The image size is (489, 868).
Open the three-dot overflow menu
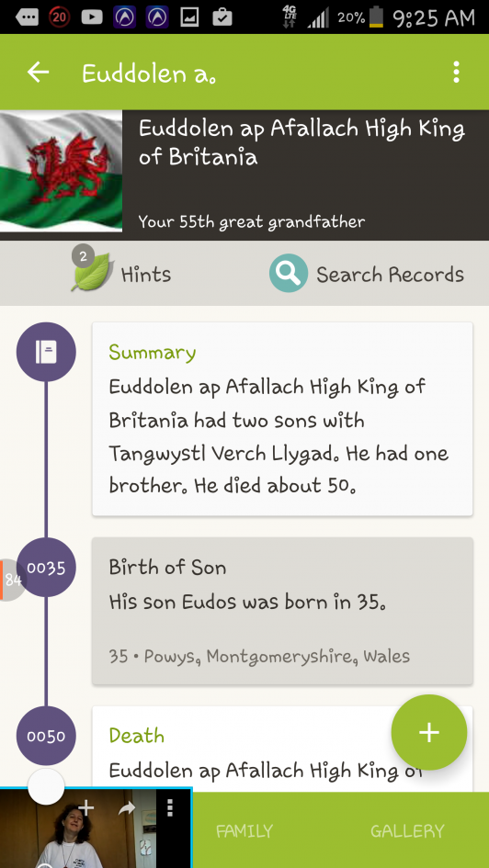point(456,72)
